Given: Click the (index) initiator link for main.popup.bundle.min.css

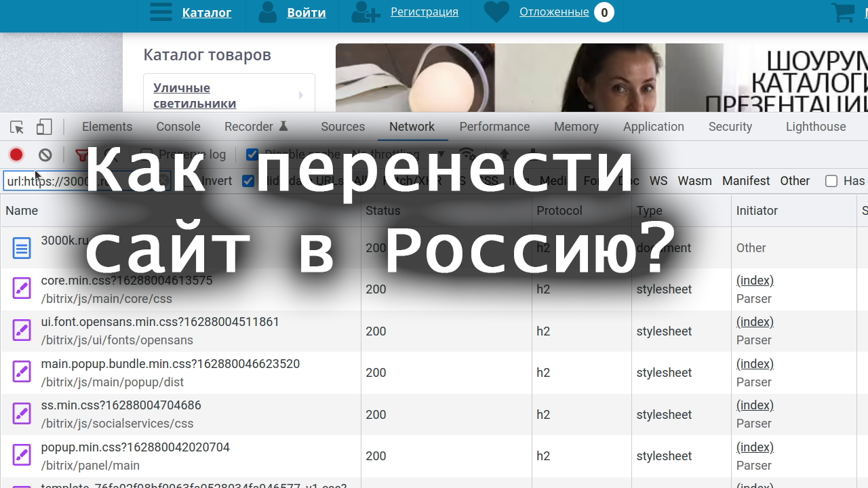Looking at the screenshot, I should tap(755, 364).
